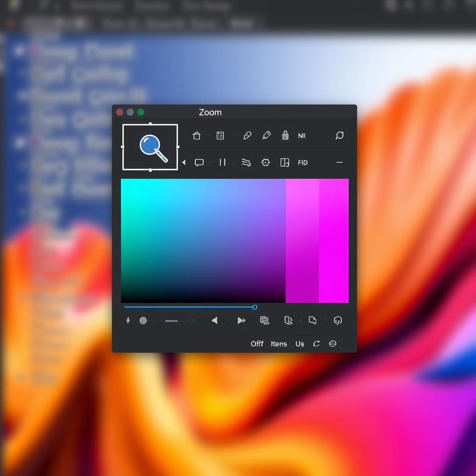Click the gray dash bar after the knob

[171, 321]
